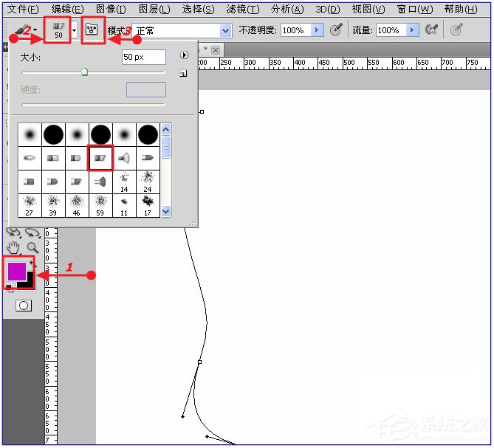Click the magenta foreground color swatch
Image resolution: width=494 pixels, height=448 pixels.
pos(16,269)
